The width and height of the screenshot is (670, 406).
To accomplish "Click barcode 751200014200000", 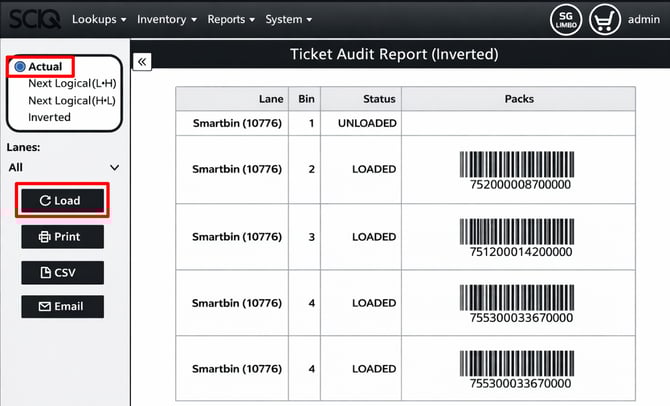I will 517,238.
